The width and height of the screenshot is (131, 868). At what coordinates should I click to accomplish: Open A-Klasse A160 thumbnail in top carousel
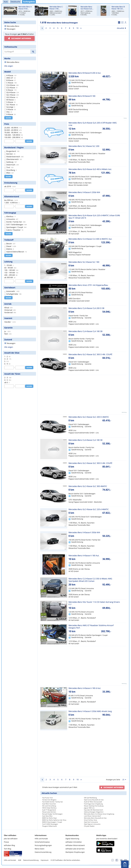tap(10, 10)
